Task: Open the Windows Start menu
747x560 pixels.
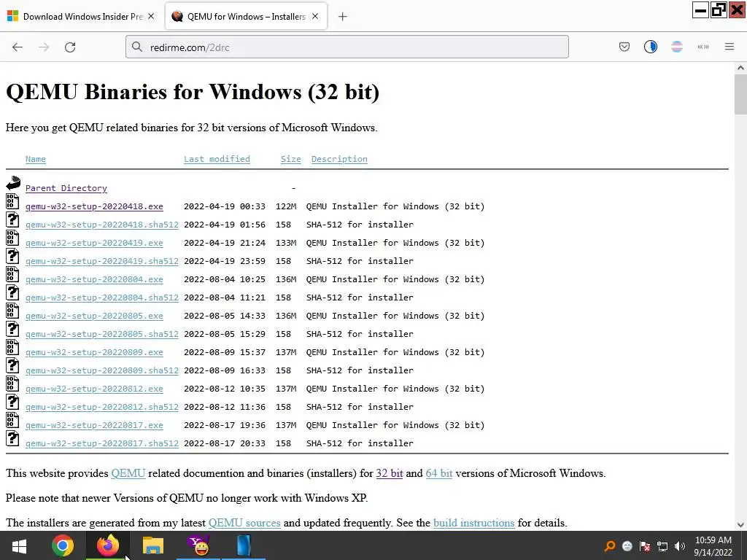Action: (x=19, y=545)
